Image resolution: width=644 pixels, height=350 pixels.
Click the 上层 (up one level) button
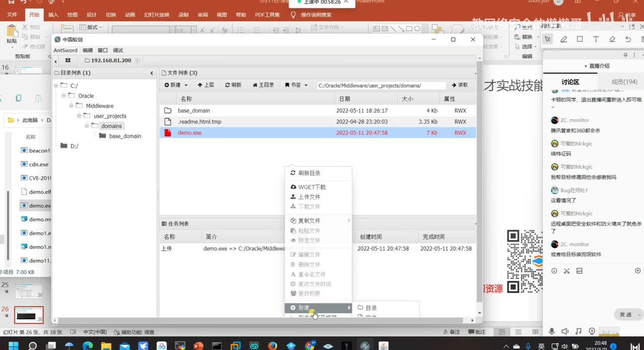[x=206, y=85]
